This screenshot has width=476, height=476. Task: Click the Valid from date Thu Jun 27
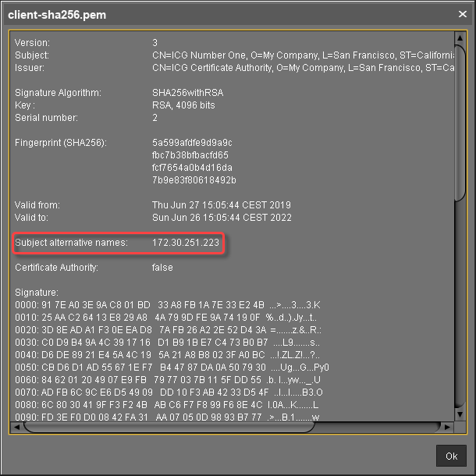[221, 205]
